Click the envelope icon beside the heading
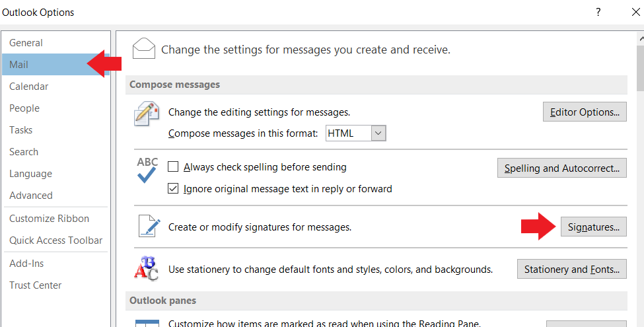The height and width of the screenshot is (327, 644). click(x=144, y=48)
